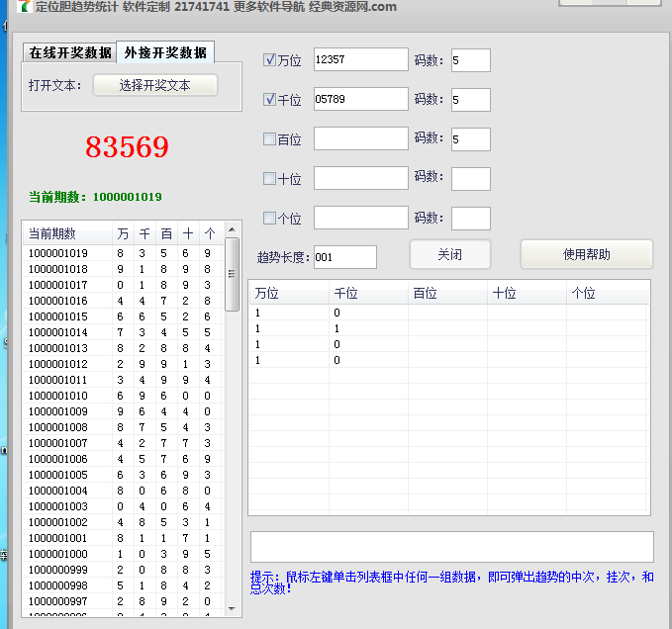This screenshot has height=629, width=672.
Task: Click the empty 个位 number input field
Action: pyautogui.click(x=361, y=218)
